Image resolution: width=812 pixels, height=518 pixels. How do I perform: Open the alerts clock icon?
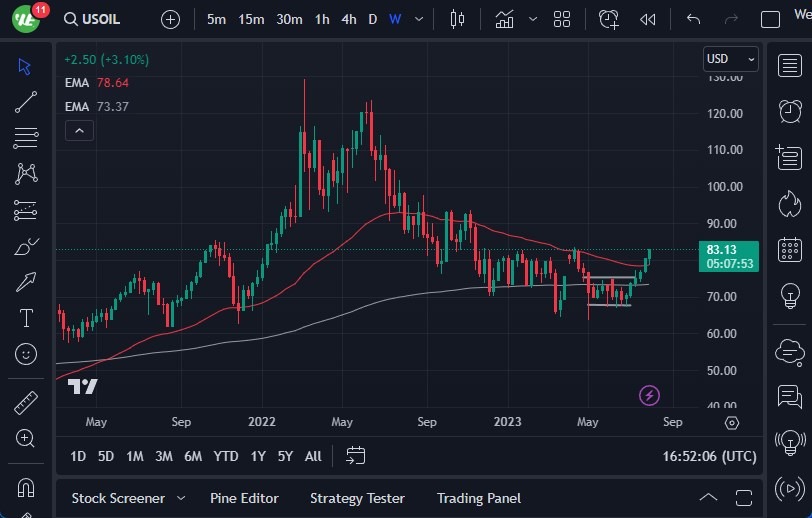click(x=790, y=110)
